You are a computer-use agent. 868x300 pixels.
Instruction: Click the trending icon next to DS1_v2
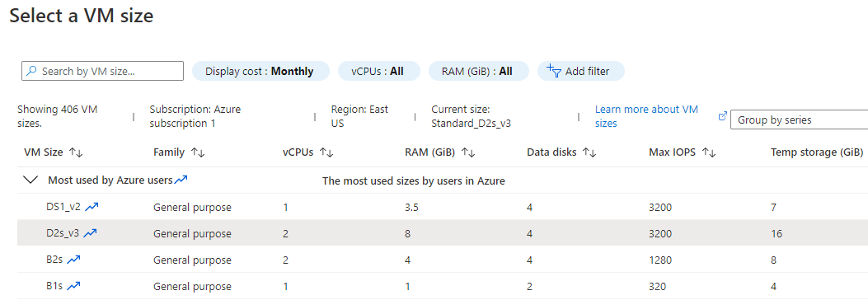click(92, 207)
